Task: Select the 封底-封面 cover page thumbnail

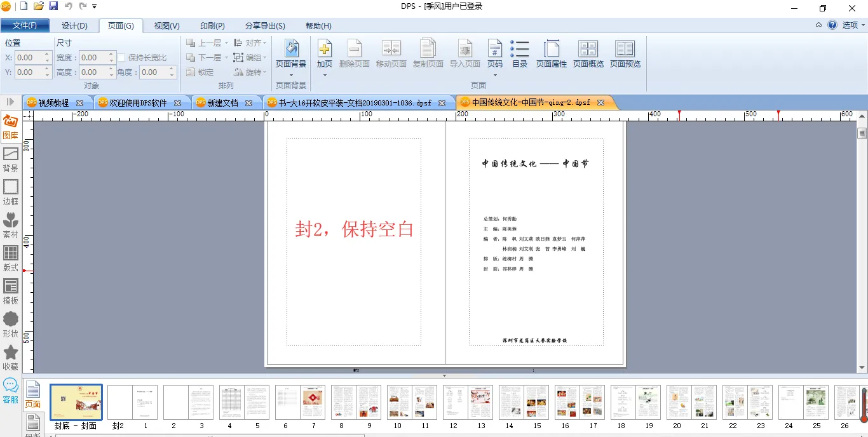Action: point(76,402)
